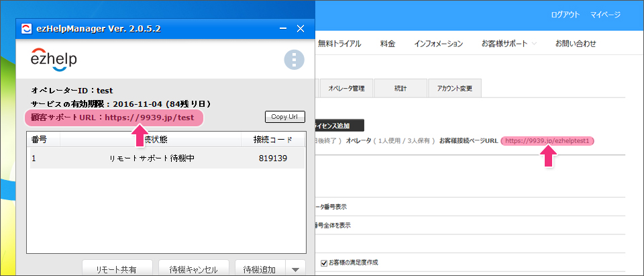Open the 料金 menu item

388,44
